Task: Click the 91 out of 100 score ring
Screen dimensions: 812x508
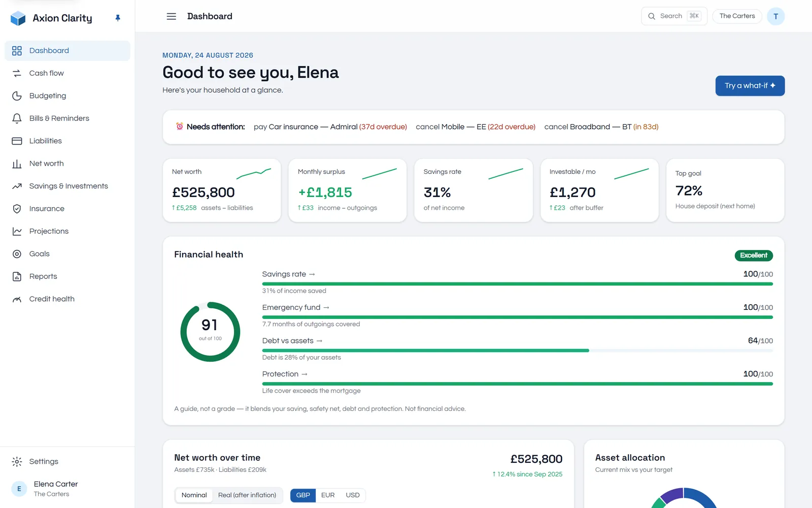Action: (210, 332)
